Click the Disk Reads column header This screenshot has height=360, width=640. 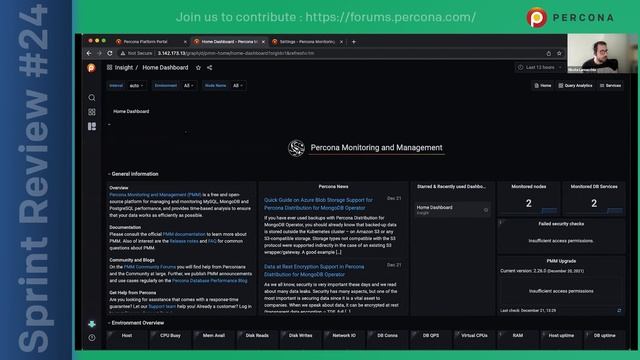tap(257, 336)
